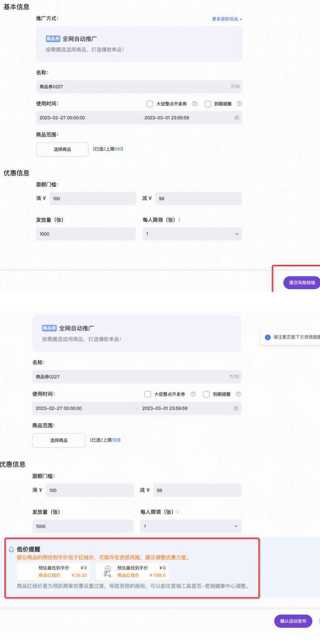Edit 发放量 field 1000 in lower screenshot

point(83,526)
